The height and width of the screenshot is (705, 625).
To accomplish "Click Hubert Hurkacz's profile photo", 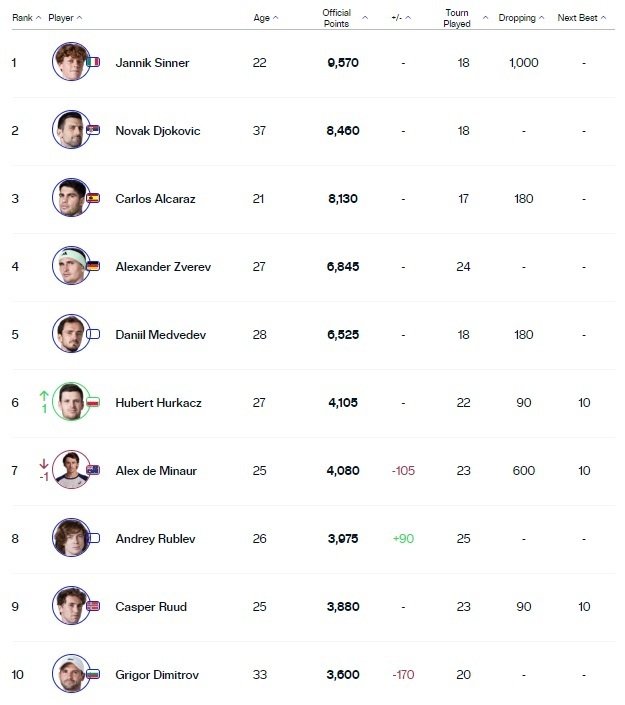I will coord(70,402).
